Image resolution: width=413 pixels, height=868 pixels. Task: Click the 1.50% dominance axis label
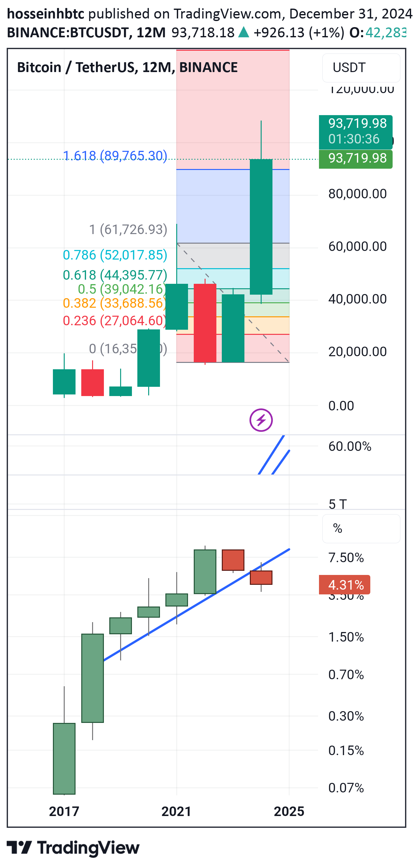pyautogui.click(x=346, y=637)
